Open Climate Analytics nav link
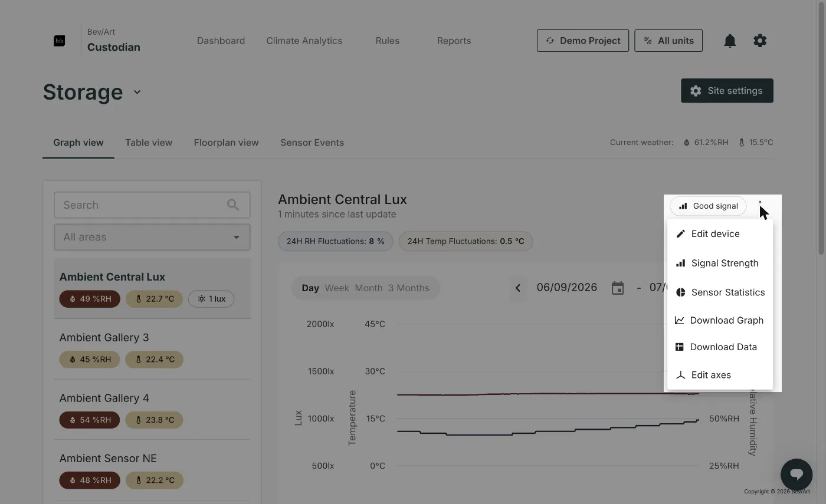Image resolution: width=826 pixels, height=504 pixels. click(x=304, y=41)
